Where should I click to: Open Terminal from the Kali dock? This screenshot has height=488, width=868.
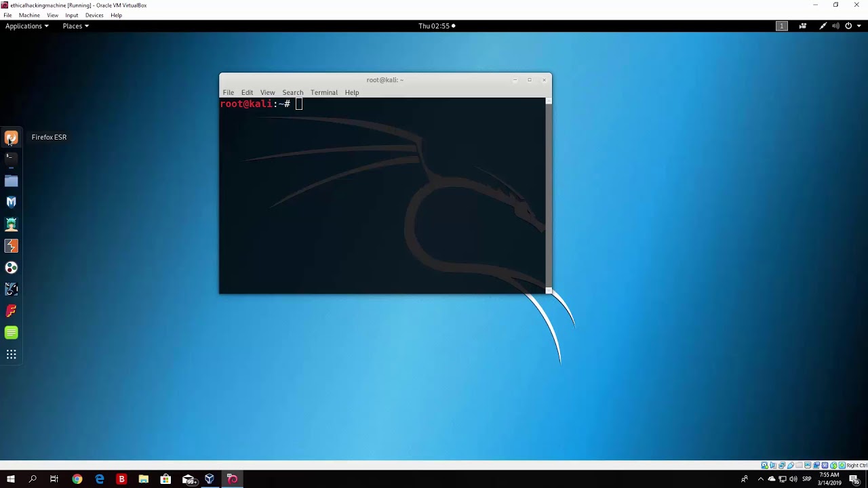(11, 159)
